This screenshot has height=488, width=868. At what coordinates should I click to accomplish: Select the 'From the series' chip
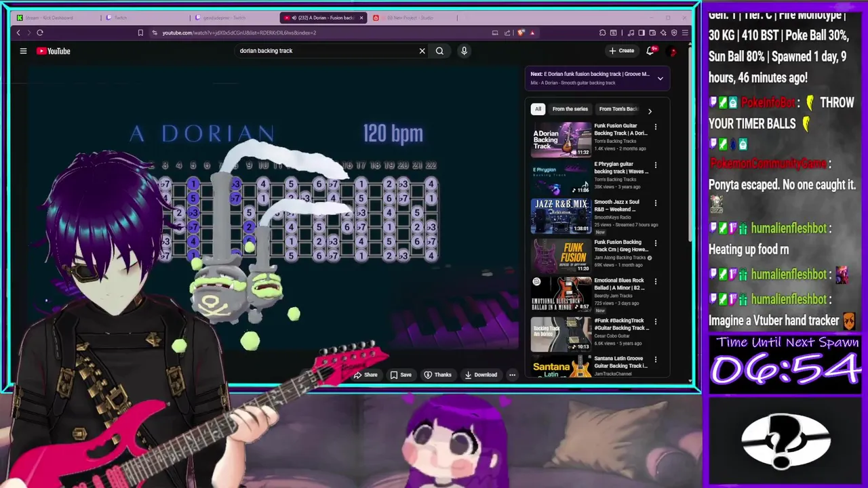click(570, 109)
